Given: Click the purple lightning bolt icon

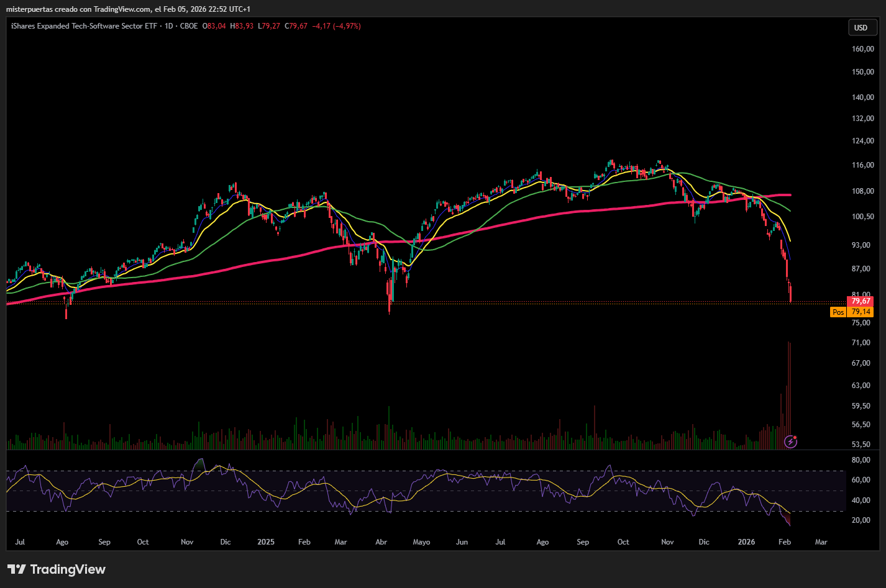Looking at the screenshot, I should pyautogui.click(x=791, y=441).
